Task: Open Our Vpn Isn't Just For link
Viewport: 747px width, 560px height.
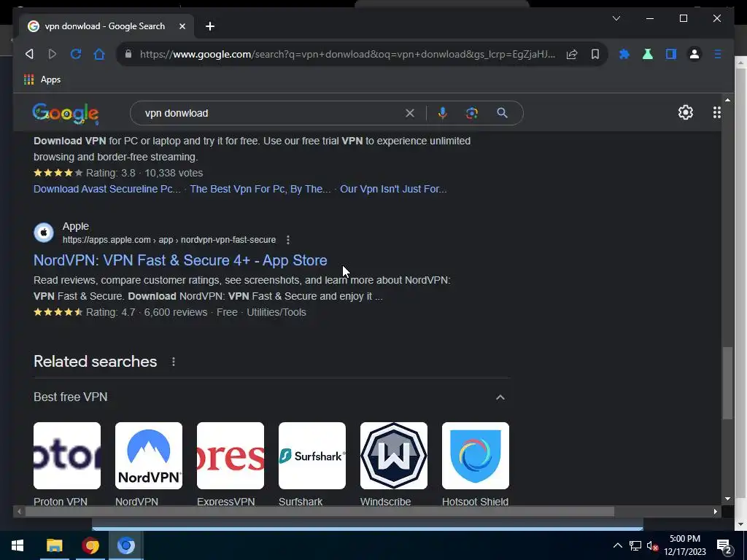Action: tap(393, 189)
